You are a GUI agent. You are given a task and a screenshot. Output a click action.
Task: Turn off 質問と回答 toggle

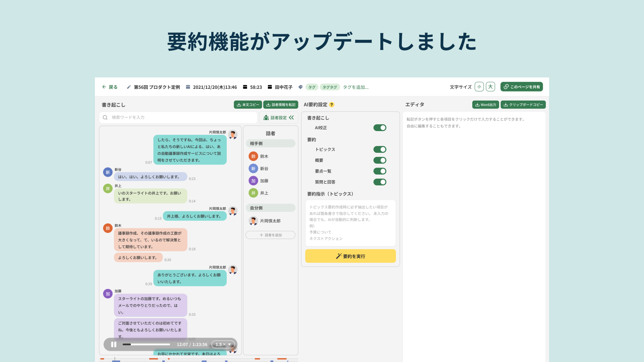[380, 182]
